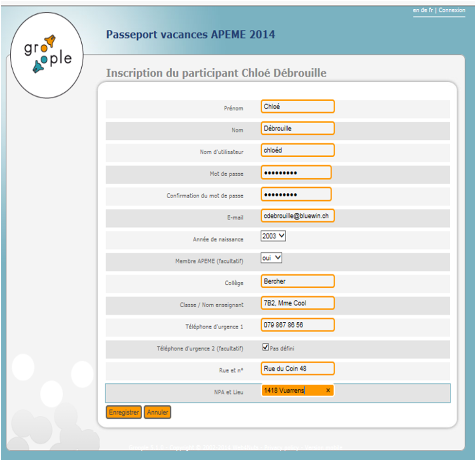Open the Connexion link
The width and height of the screenshot is (476, 461).
click(452, 10)
